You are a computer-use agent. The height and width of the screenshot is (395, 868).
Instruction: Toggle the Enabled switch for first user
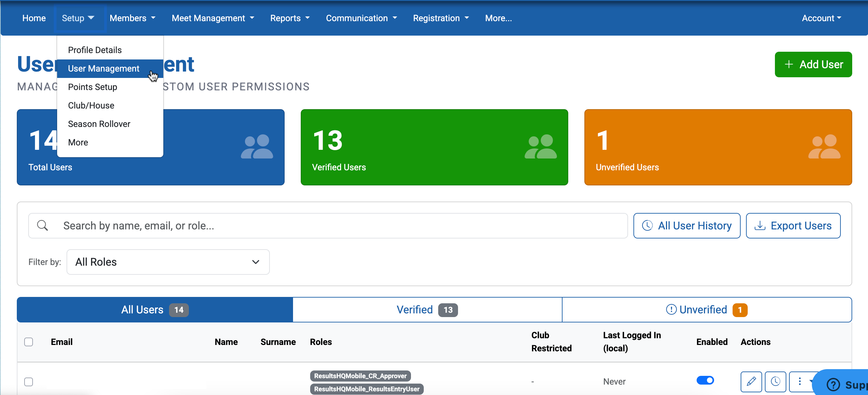705,380
